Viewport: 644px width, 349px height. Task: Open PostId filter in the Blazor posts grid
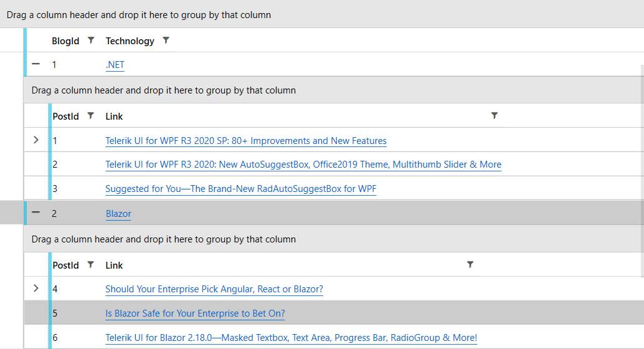click(x=91, y=265)
